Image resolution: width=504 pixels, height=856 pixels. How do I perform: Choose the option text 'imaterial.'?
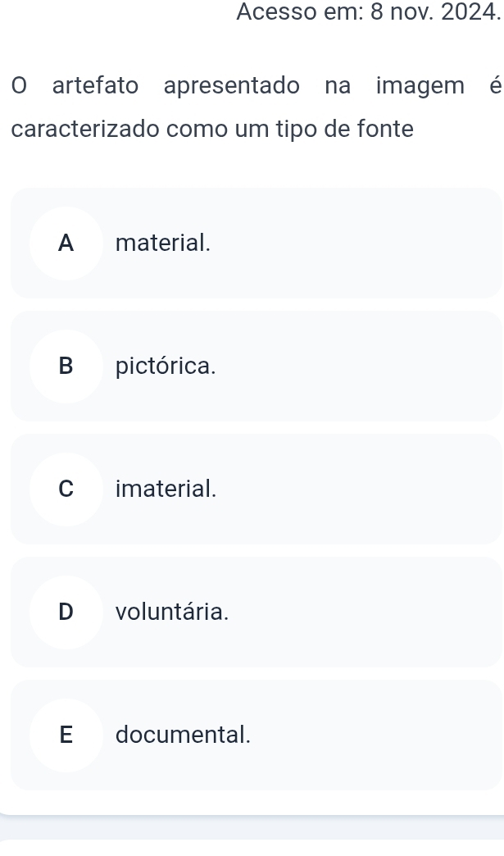click(x=166, y=489)
